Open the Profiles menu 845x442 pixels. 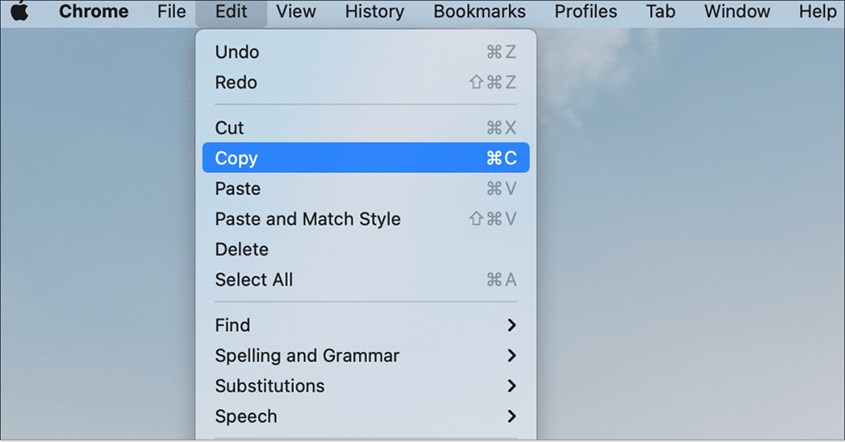(x=586, y=11)
